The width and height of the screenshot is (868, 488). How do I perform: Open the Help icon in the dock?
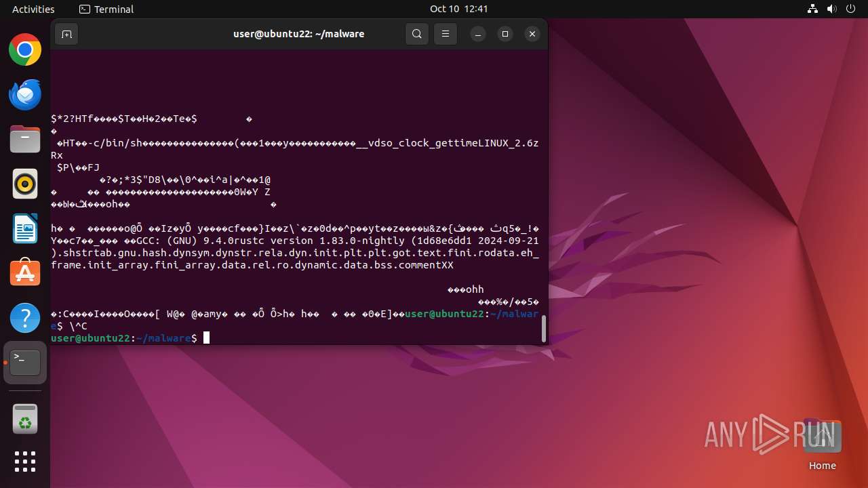[x=25, y=318]
